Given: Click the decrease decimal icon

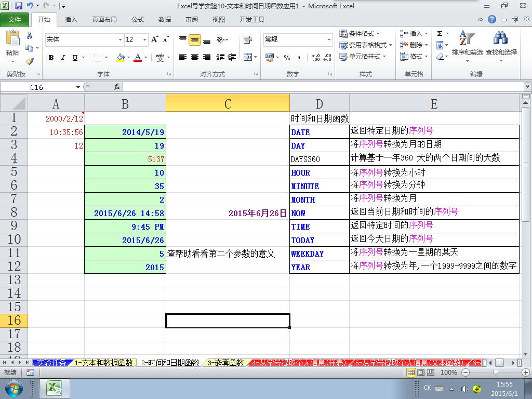Looking at the screenshot, I should [327, 58].
